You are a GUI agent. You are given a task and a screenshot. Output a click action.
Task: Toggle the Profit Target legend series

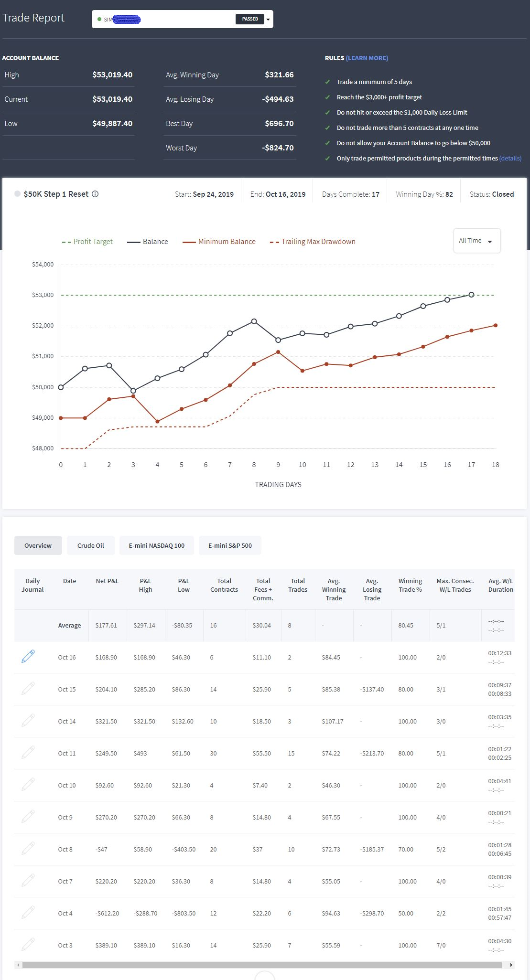tap(87, 242)
